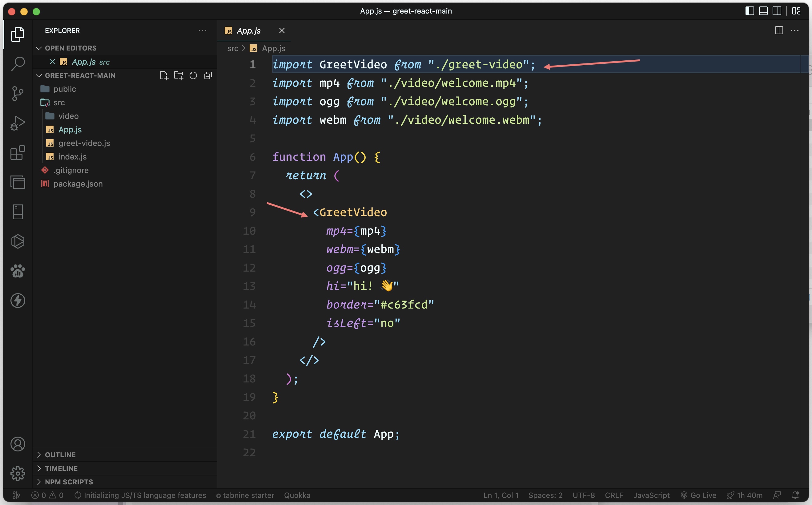Viewport: 812px width, 505px height.
Task: Toggle the primary sidebar visibility
Action: [750, 11]
